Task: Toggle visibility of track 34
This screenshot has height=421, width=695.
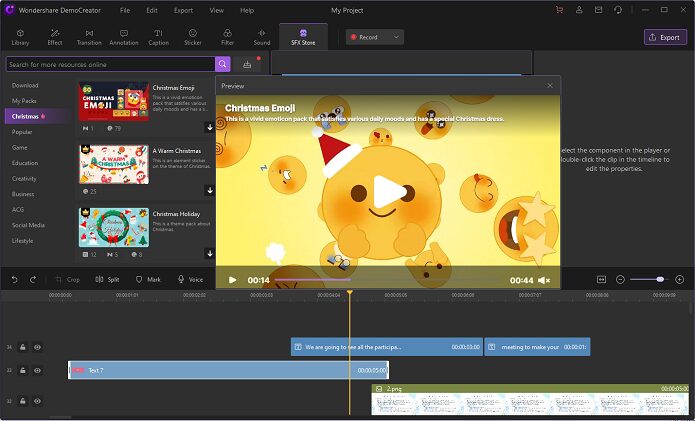Action: click(37, 347)
